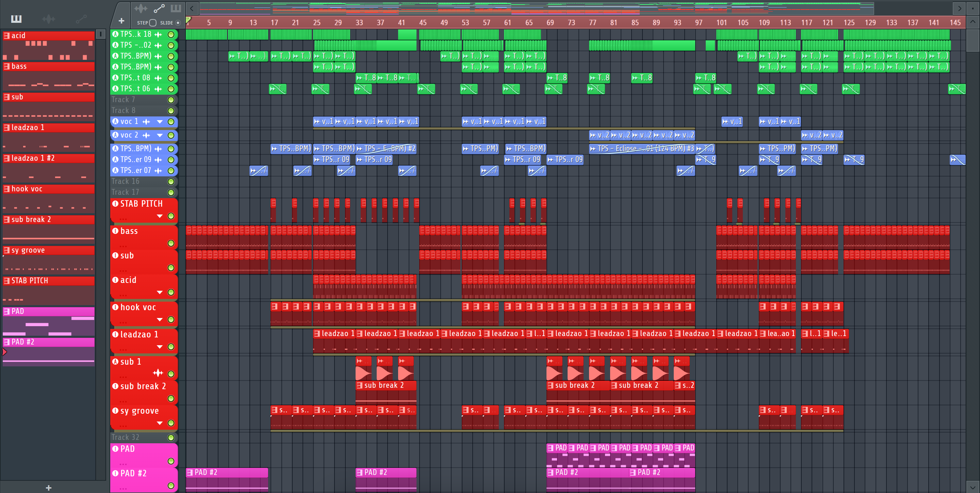
Task: Click the picker panel scrollbar thumb beside acid
Action: click(x=100, y=34)
